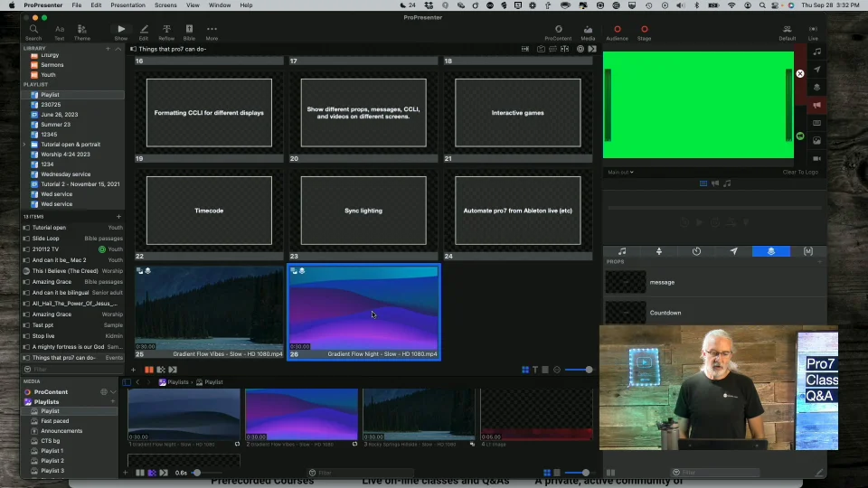
Task: Select Rocky Springs Hillside media thumbnail
Action: [x=419, y=415]
